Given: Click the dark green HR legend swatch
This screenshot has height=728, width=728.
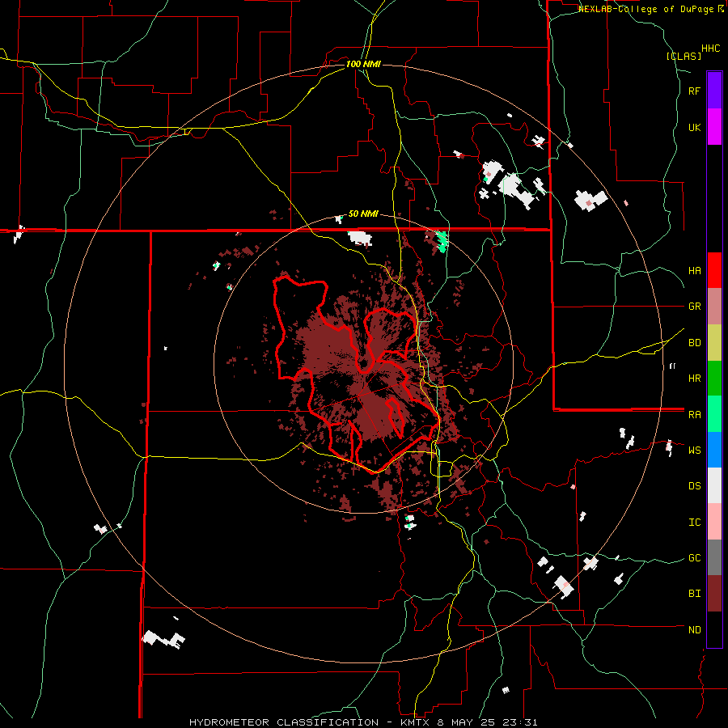Looking at the screenshot, I should click(x=714, y=379).
